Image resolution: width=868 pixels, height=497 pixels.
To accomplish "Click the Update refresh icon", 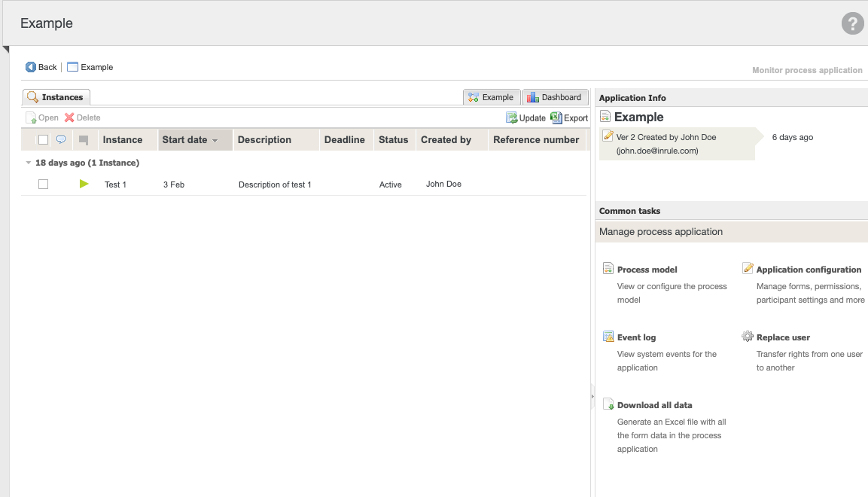I will [x=511, y=117].
